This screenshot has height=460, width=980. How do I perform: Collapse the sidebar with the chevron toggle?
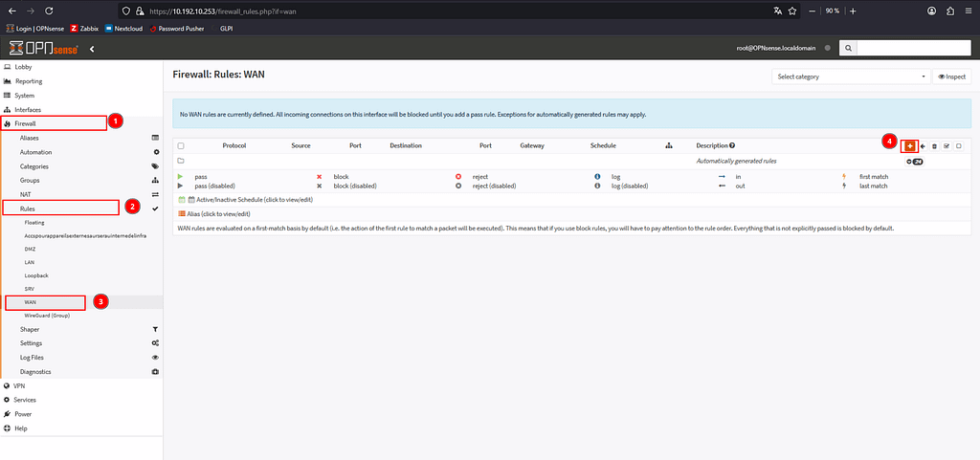click(92, 49)
